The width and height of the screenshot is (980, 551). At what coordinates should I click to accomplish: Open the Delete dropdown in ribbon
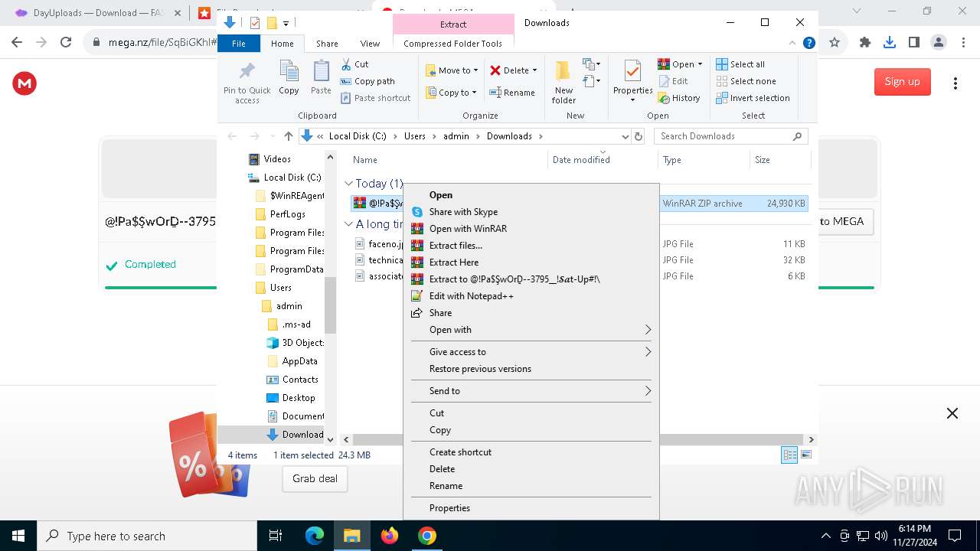(514, 70)
